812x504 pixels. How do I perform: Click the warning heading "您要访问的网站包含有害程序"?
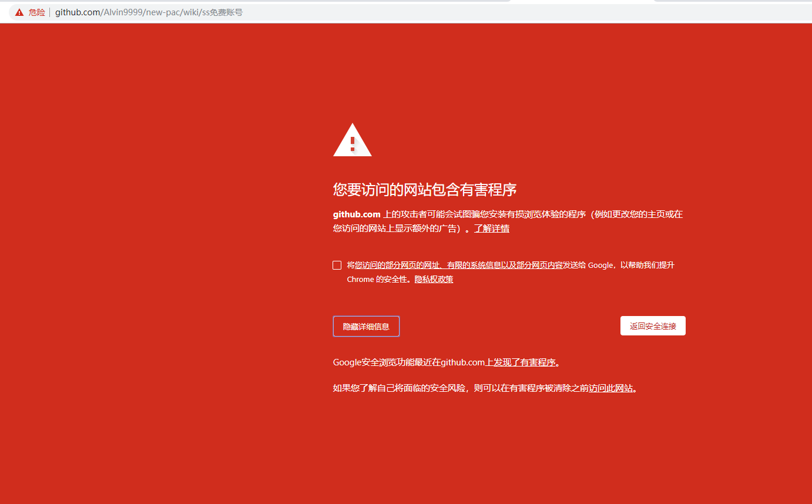(x=425, y=189)
